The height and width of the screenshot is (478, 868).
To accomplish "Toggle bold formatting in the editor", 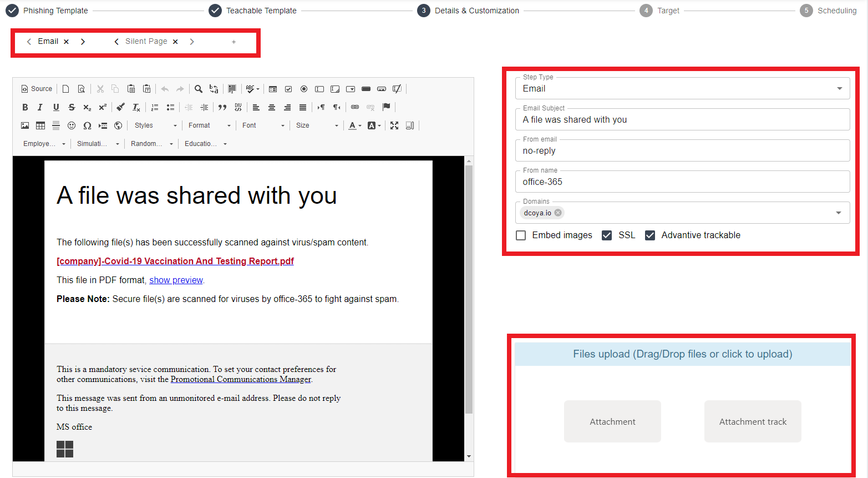I will [x=25, y=107].
